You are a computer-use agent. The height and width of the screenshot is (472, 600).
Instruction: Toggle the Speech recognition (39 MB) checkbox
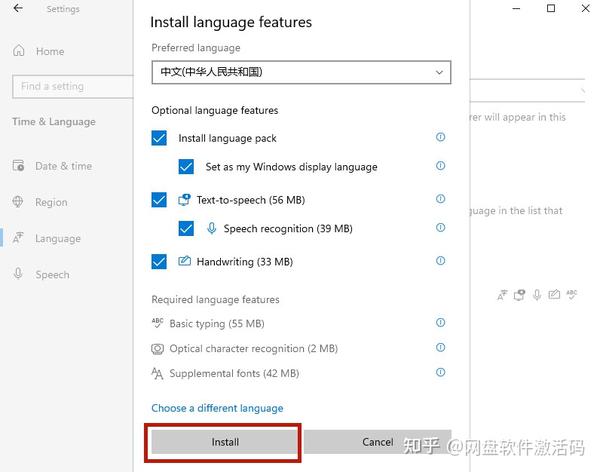pos(186,229)
